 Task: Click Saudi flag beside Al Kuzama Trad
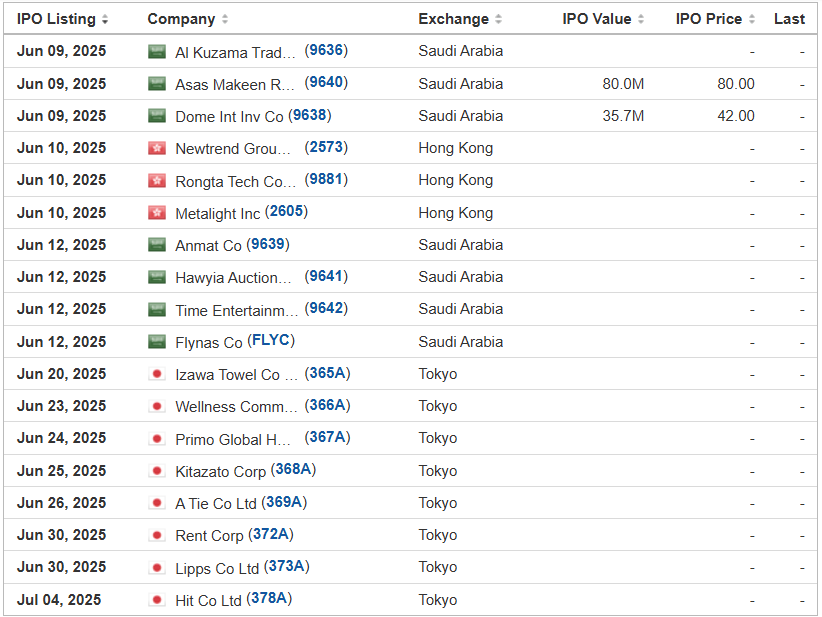coord(157,51)
